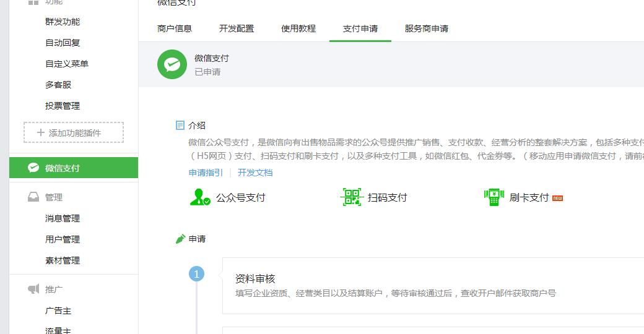Open 自定义菜单 in sidebar
644x334 pixels.
66,64
